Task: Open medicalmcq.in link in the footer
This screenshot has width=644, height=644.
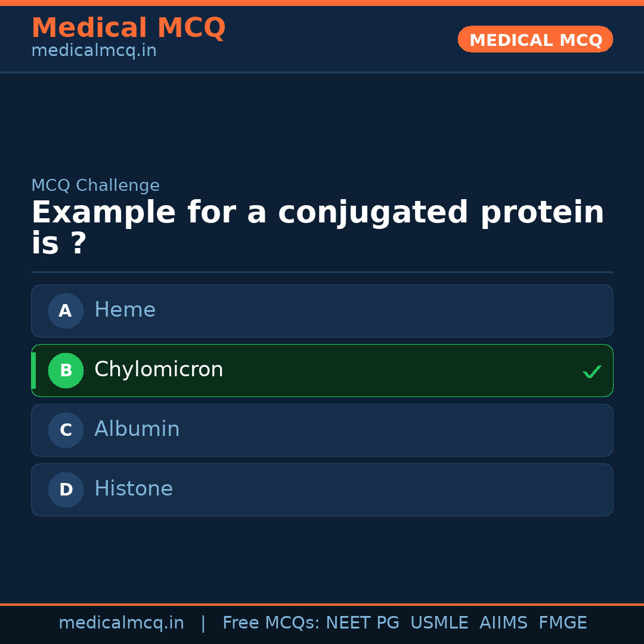Action: (121, 623)
